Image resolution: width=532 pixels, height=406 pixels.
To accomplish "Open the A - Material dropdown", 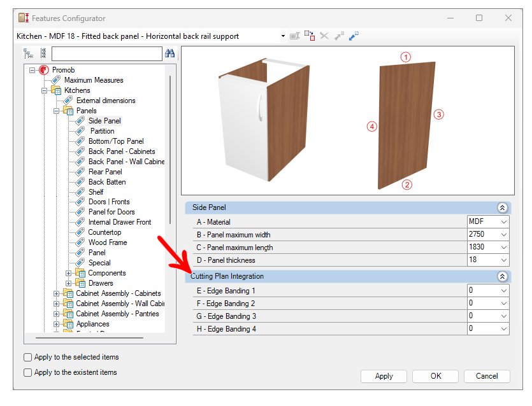I will 504,221.
